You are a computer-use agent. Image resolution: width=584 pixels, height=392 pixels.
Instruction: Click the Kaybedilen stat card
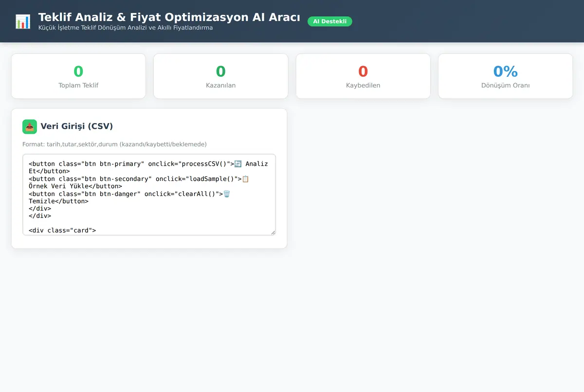pos(363,76)
